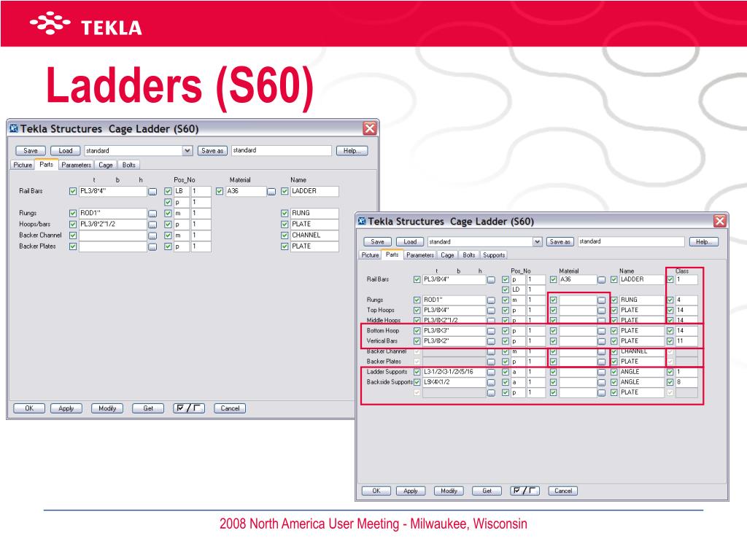Uncheck Rail Bars class checkbox in right dialog
747x560 pixels.
click(x=670, y=279)
